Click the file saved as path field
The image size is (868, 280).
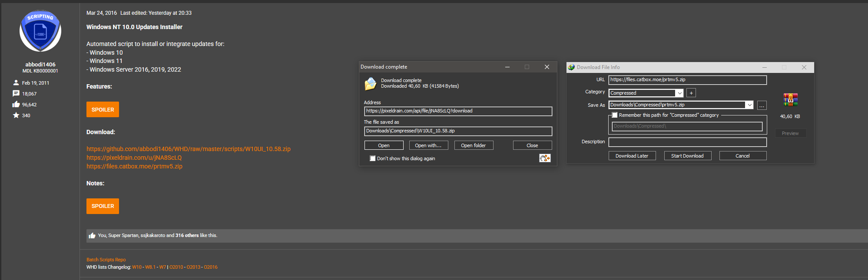tap(458, 131)
